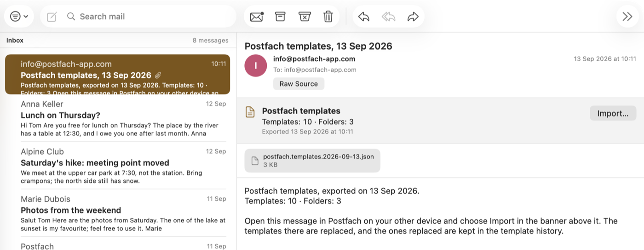
Task: Click the Postfach templates document icon
Action: click(x=250, y=112)
